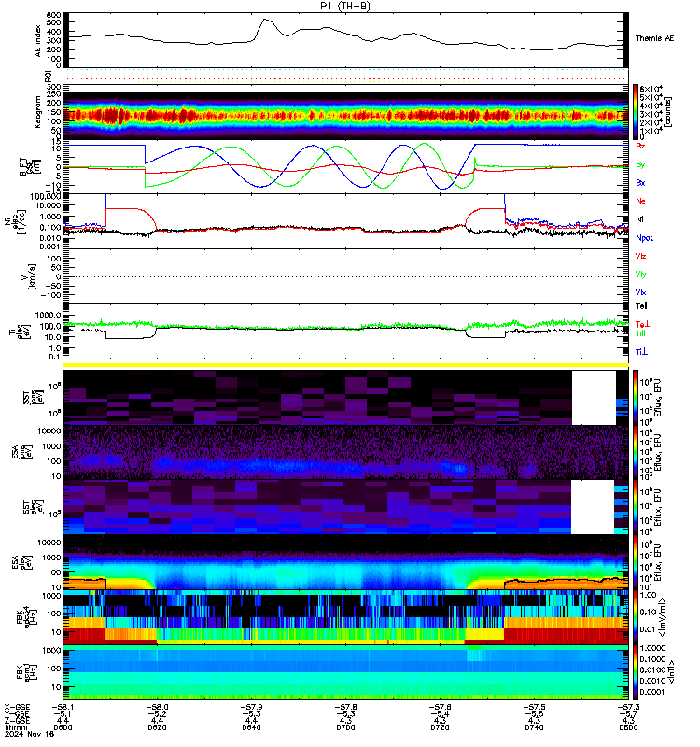700x747 pixels.
Task: Click the green Ti parallel legend label
Action: point(641,333)
